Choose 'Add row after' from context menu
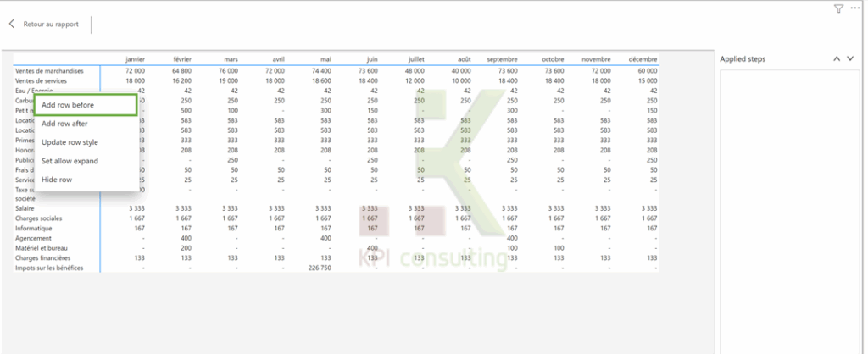 click(65, 124)
